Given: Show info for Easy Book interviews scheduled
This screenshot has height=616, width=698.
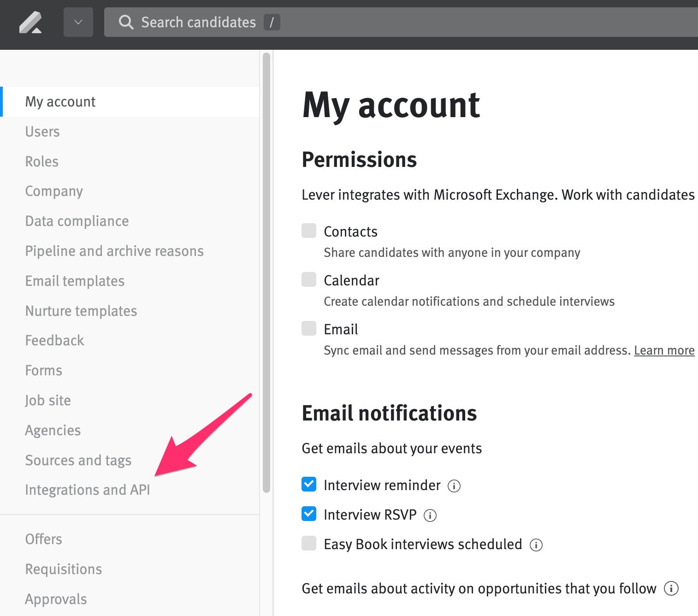Looking at the screenshot, I should 536,545.
